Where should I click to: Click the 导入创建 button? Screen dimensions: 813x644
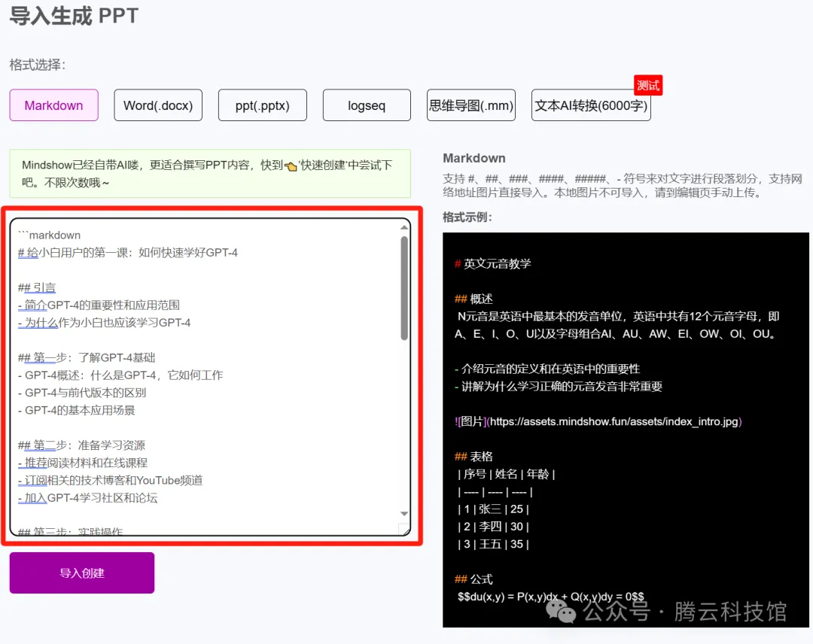click(81, 573)
